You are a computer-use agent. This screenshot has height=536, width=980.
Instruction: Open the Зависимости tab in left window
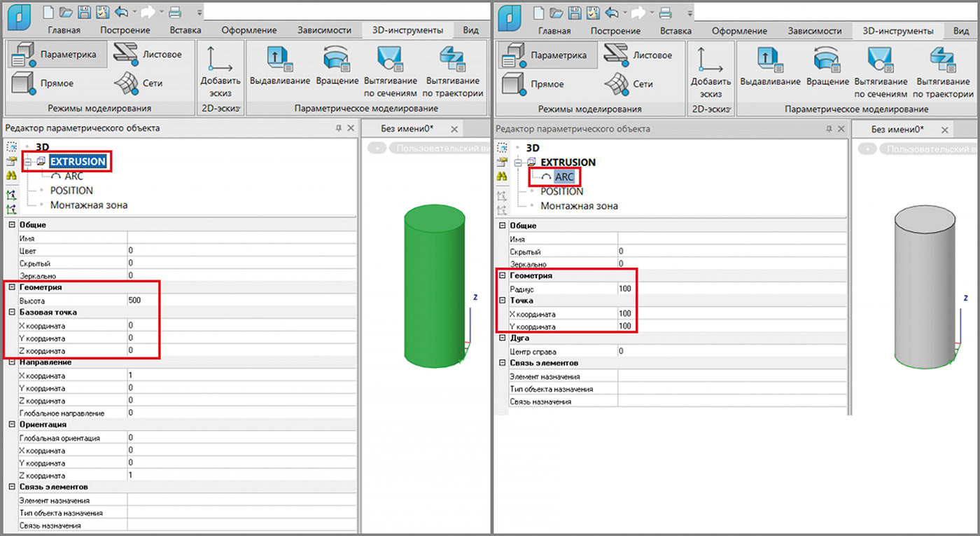click(x=324, y=30)
